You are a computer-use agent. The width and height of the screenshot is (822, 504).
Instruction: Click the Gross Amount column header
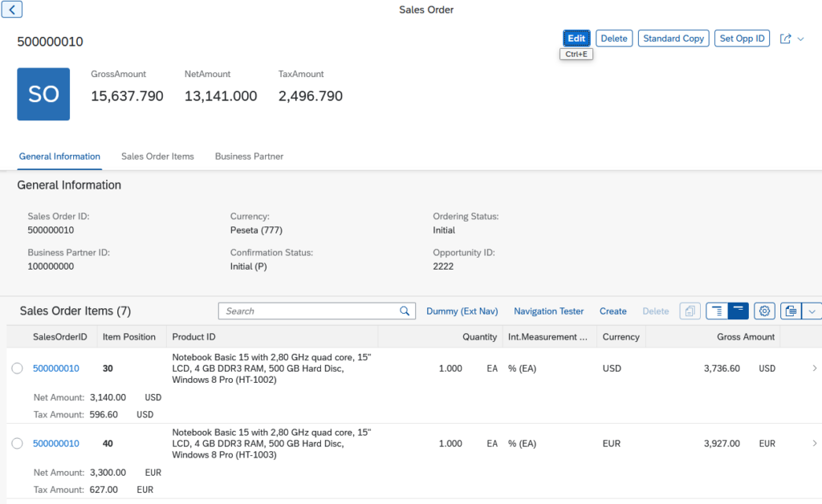click(746, 337)
